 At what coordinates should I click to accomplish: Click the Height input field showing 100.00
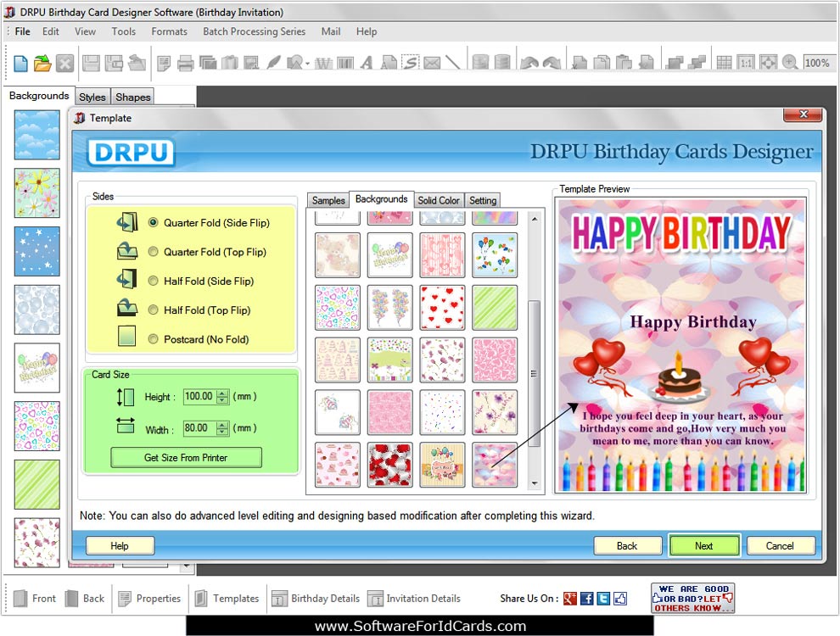point(200,397)
